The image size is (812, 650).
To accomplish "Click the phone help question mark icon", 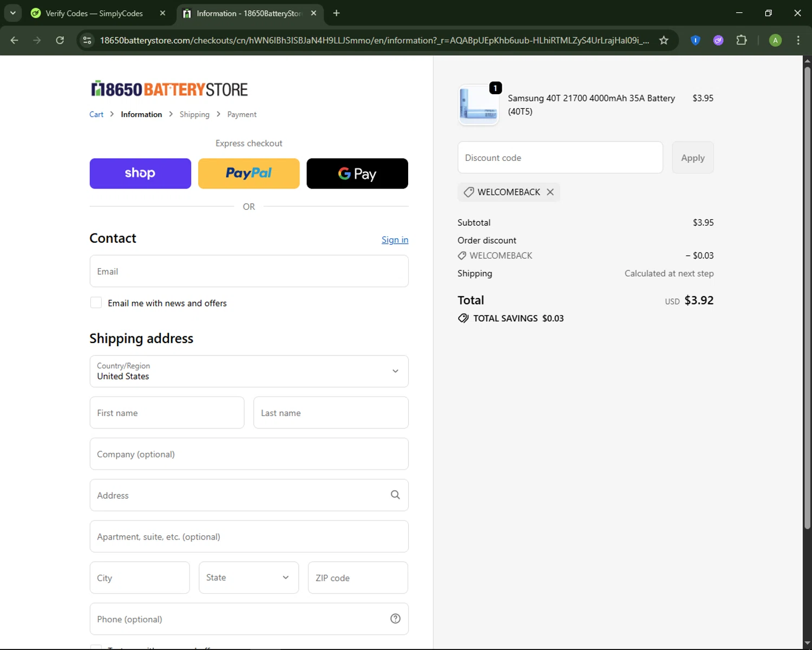I will 395,619.
